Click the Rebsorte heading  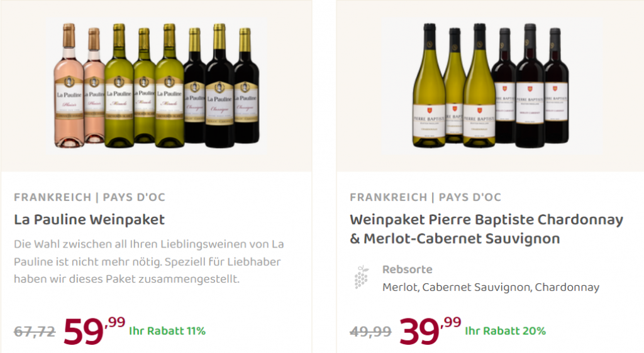point(407,269)
